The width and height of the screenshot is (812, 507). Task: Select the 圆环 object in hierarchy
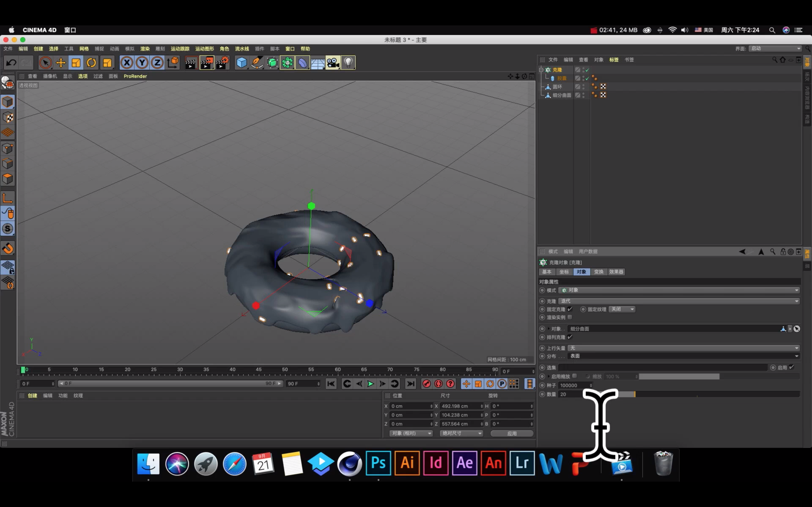tap(557, 86)
